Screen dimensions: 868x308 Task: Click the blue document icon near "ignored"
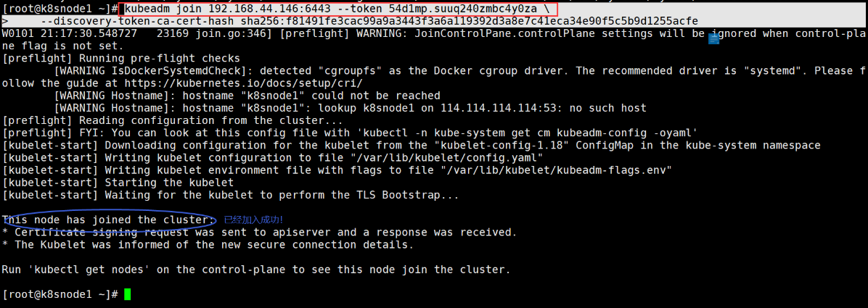[x=713, y=38]
